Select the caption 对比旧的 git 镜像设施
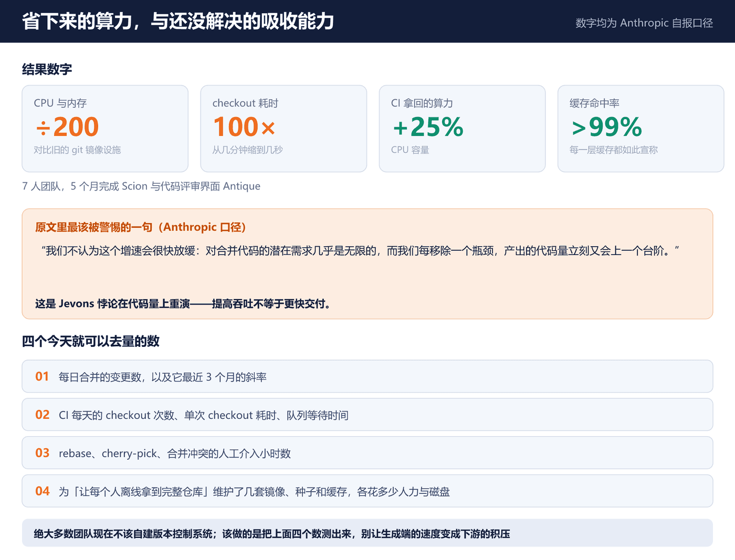This screenshot has width=735, height=560. pyautogui.click(x=77, y=150)
